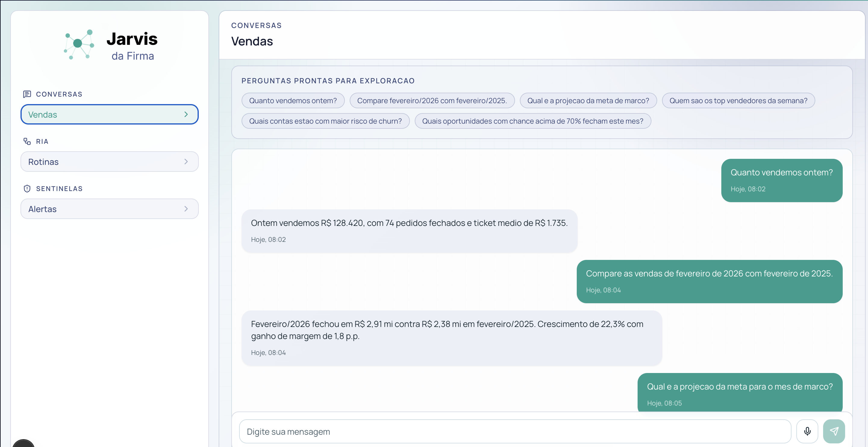Expand the Rotinas routines chevron
This screenshot has height=447, width=868.
[186, 162]
